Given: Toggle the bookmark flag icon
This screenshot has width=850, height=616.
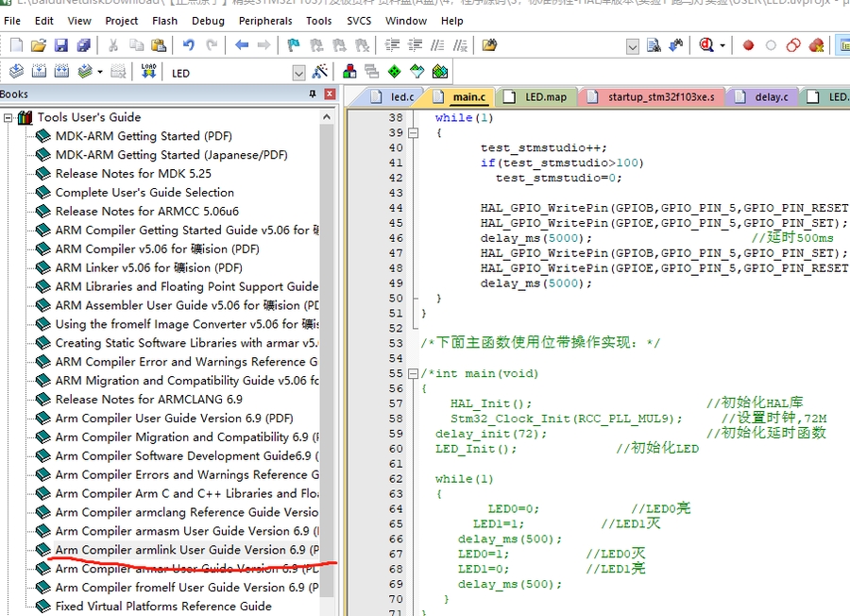Looking at the screenshot, I should click(x=293, y=45).
